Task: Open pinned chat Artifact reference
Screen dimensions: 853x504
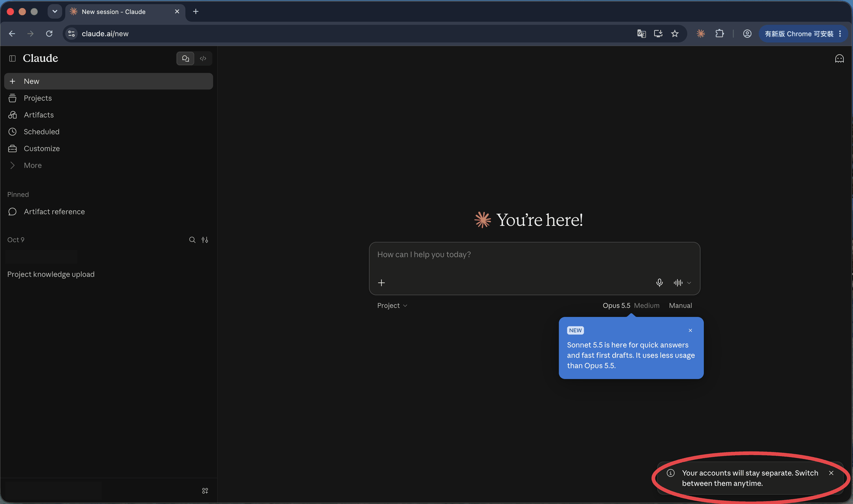Action: point(109,212)
